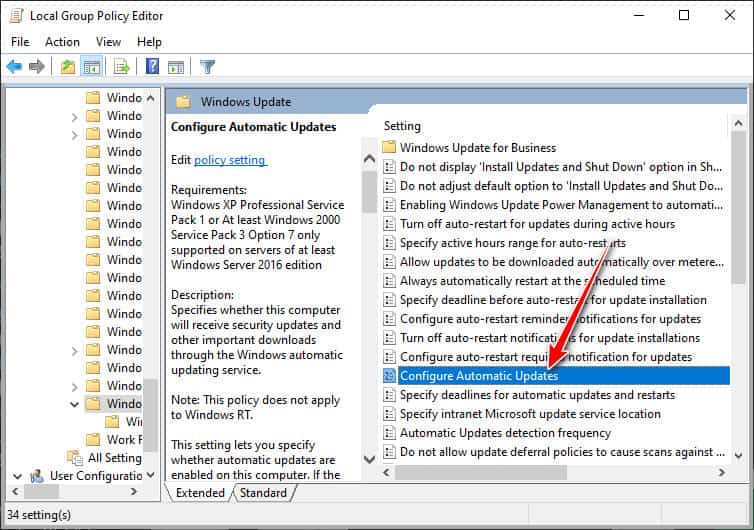The image size is (754, 530).
Task: Select Enabling Windows Update Power Management setting
Action: (x=561, y=204)
